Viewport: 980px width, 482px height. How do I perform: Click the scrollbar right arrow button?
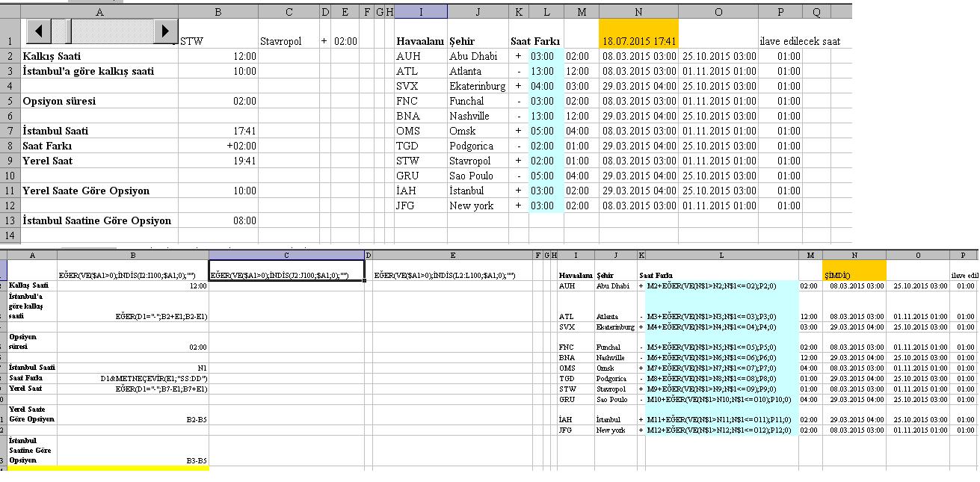pos(165,31)
